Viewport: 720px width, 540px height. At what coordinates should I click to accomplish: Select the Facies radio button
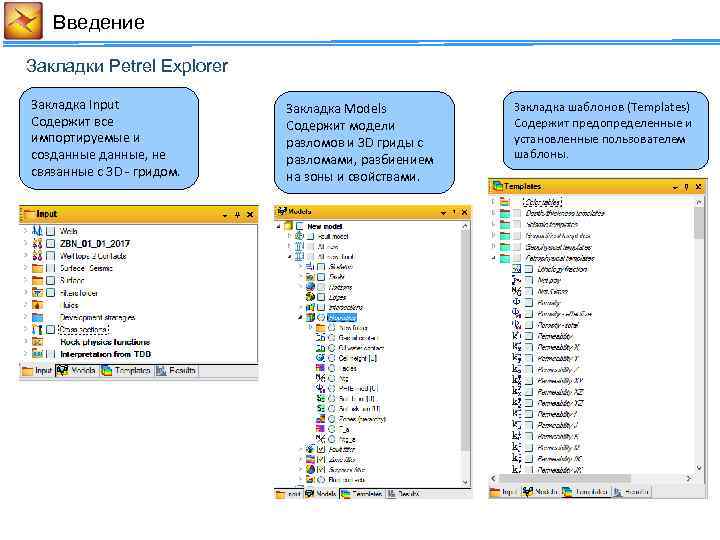click(x=332, y=368)
